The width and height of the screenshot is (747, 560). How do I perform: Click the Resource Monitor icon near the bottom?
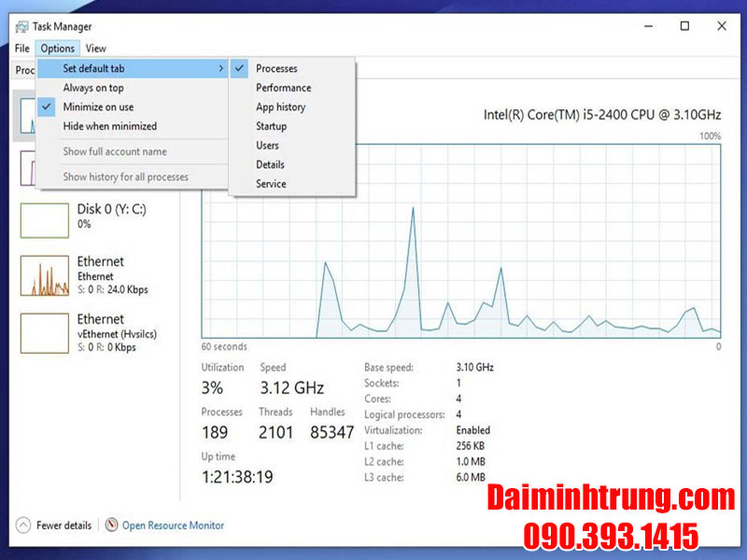pos(111,525)
